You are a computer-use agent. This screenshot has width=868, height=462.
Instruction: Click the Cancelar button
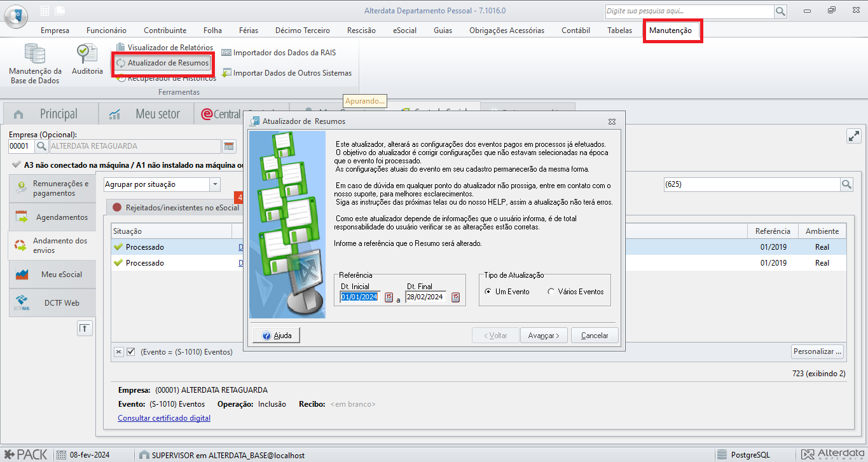(595, 336)
